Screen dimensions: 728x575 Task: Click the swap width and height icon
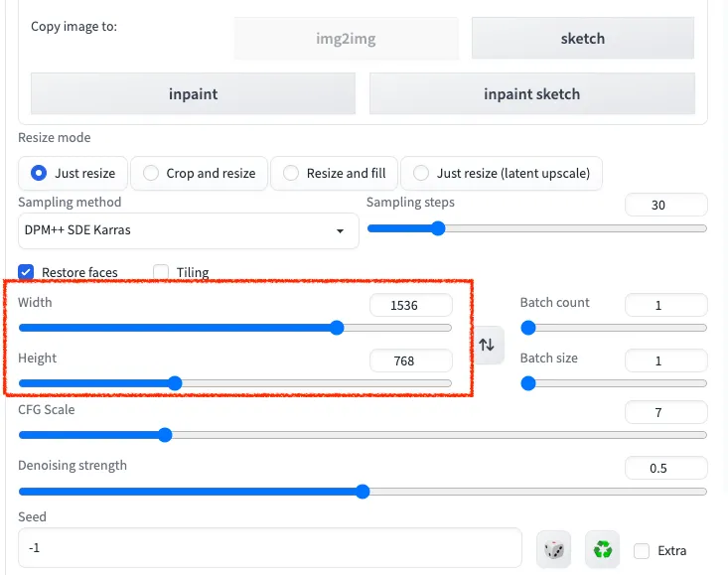click(487, 345)
